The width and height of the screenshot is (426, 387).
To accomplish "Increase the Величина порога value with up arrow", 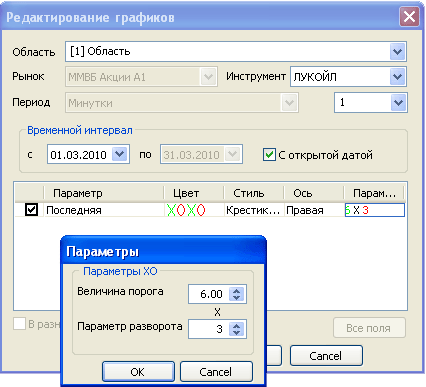I will pos(236,291).
